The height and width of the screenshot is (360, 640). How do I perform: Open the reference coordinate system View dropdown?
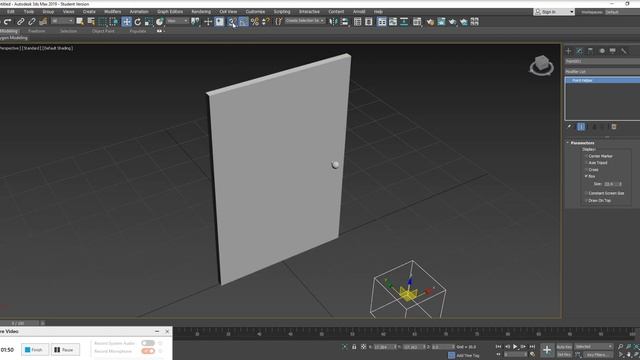[178, 21]
